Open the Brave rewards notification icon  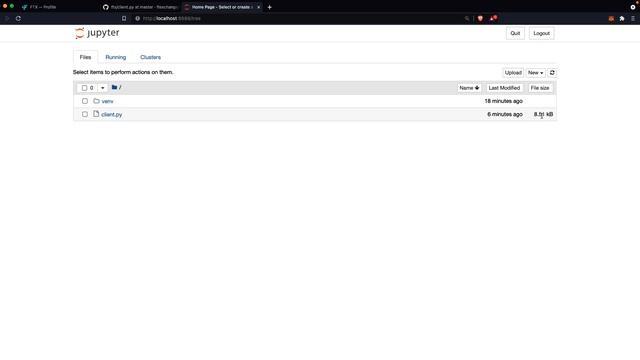pos(493,18)
